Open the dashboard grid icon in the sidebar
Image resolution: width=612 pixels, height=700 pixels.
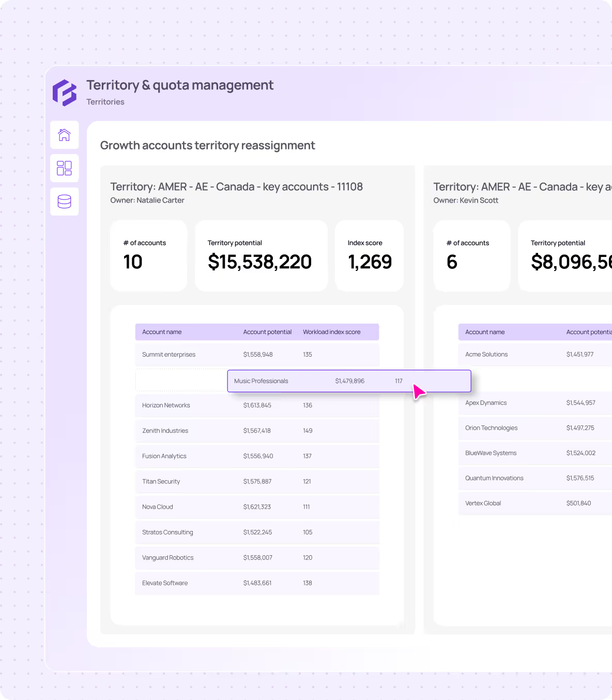coord(65,168)
